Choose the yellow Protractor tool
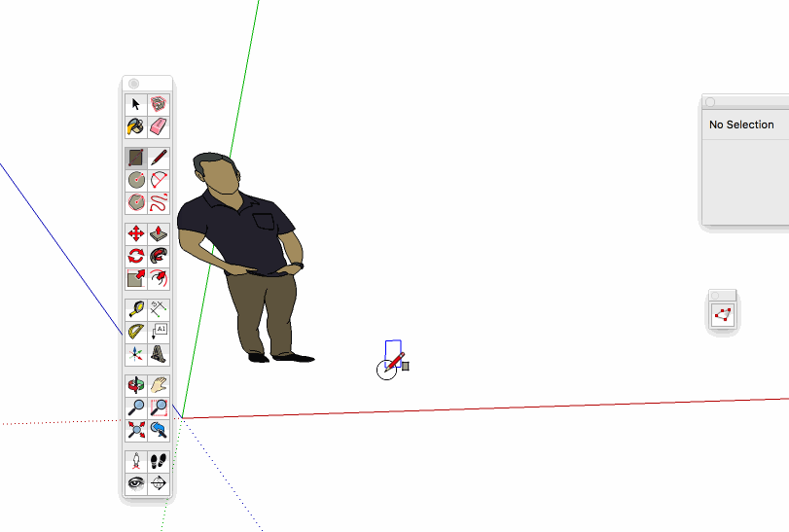 tap(136, 332)
